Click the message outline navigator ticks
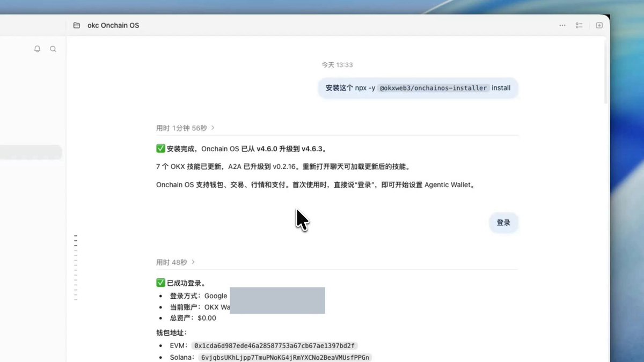644x362 pixels. click(x=76, y=268)
